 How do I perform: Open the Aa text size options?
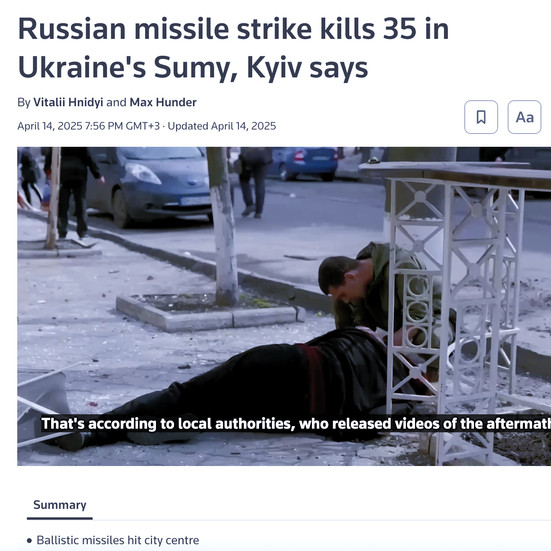(524, 117)
